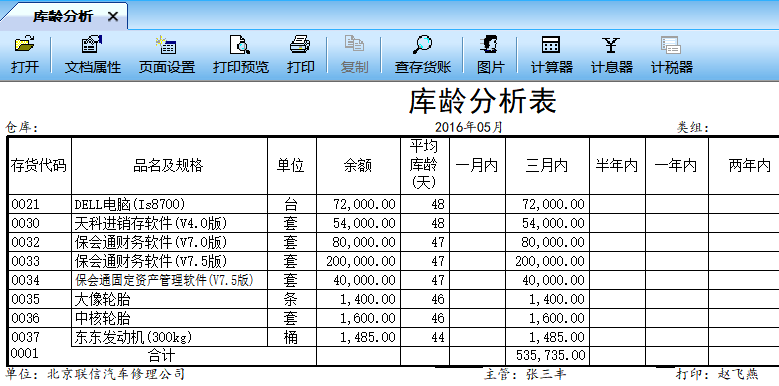Click the 类组: category label

[693, 128]
